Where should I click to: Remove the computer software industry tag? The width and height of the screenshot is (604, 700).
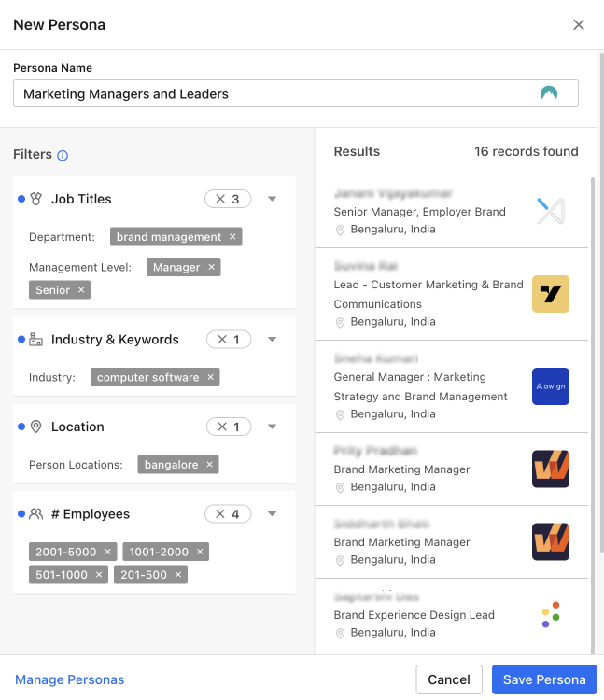click(210, 378)
